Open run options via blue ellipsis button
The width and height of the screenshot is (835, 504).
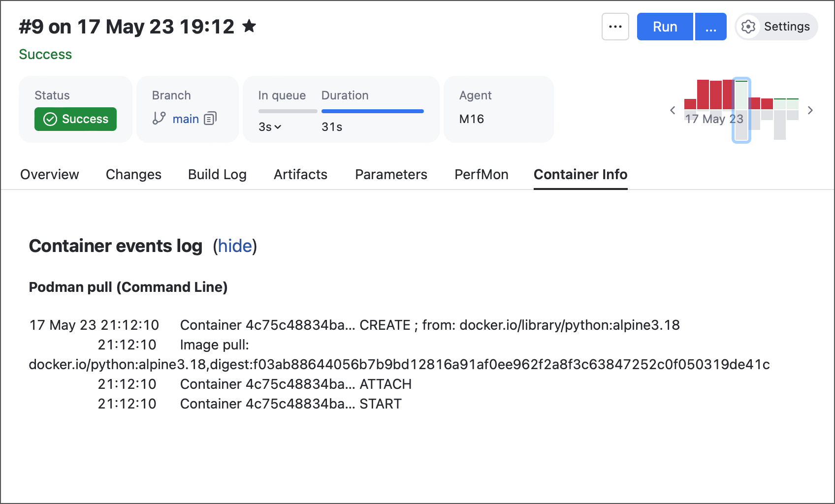tap(710, 27)
